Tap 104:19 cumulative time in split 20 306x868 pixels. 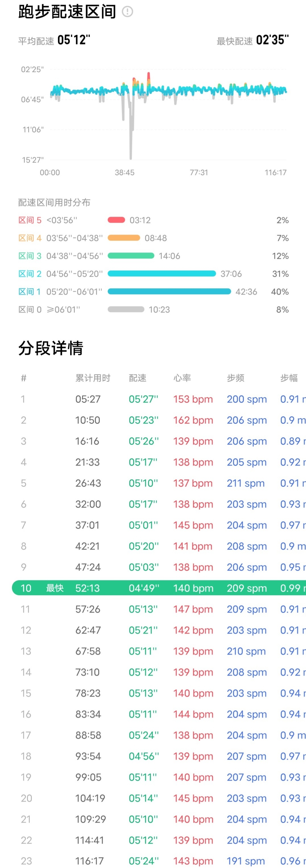coord(90,798)
